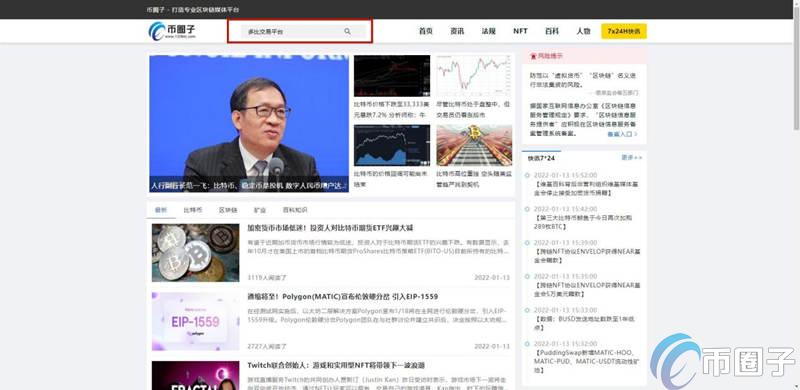Click the 3119人阅读了 read count

pos(267,278)
